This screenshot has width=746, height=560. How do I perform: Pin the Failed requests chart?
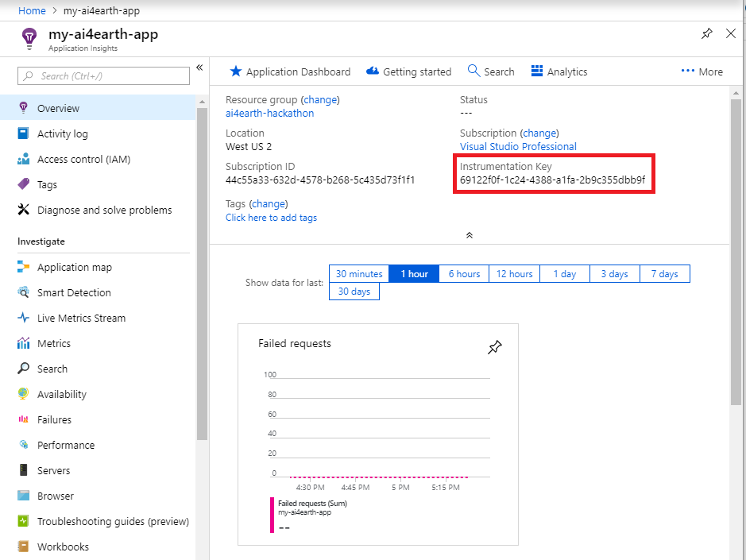click(x=495, y=347)
